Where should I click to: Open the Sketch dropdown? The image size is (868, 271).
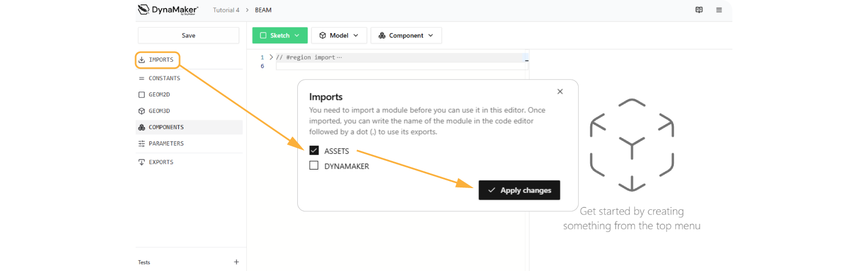click(279, 35)
